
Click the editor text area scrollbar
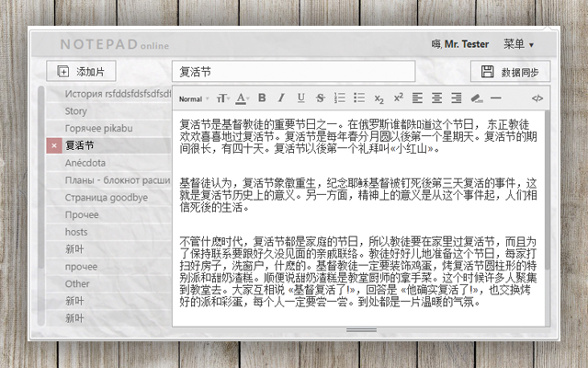coord(548,190)
